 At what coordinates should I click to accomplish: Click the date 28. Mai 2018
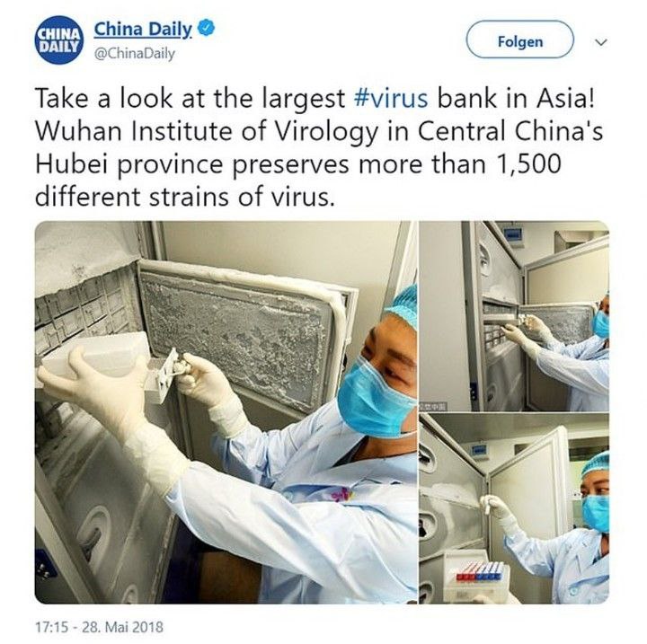(x=122, y=627)
